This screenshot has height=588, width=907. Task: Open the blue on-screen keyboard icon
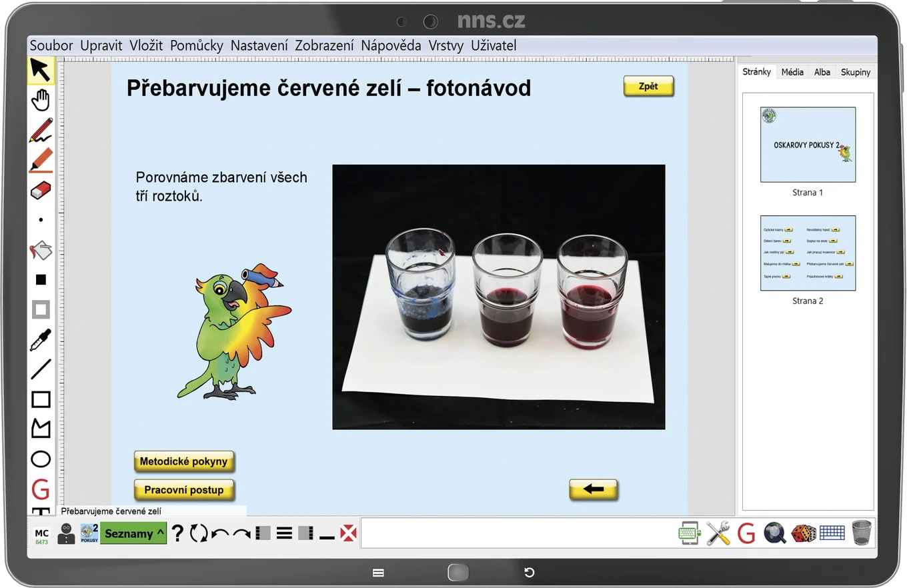click(832, 533)
